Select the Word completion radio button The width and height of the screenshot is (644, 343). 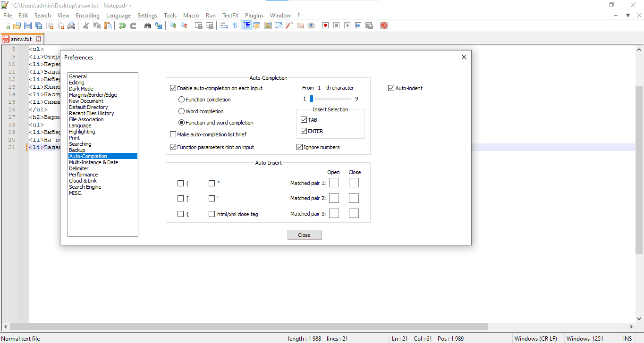(x=181, y=111)
